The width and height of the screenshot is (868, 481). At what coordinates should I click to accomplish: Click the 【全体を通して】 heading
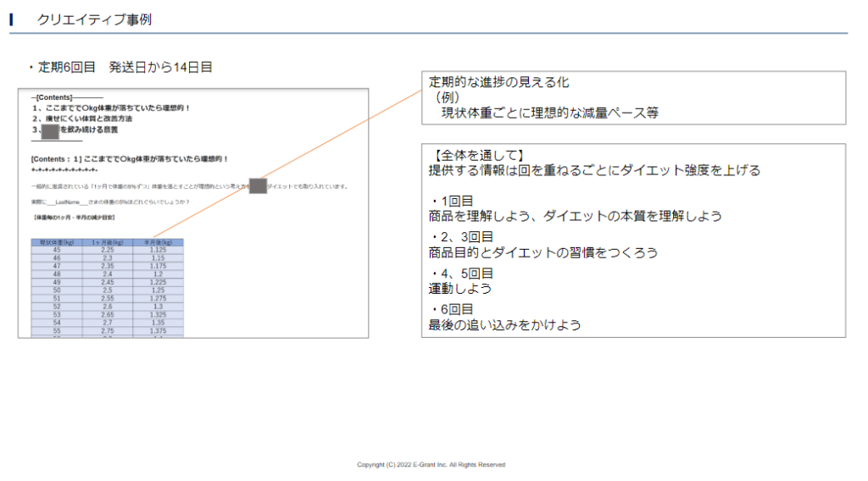(476, 156)
